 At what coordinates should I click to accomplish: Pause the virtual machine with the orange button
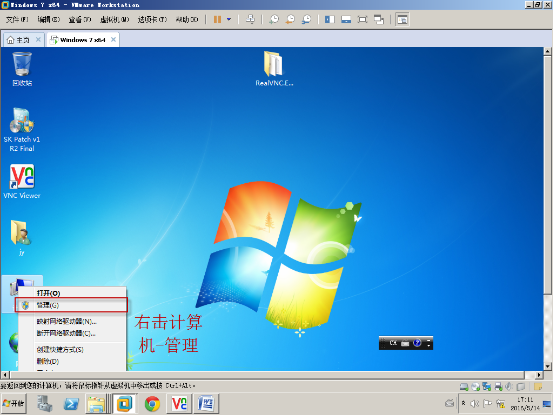[217, 19]
